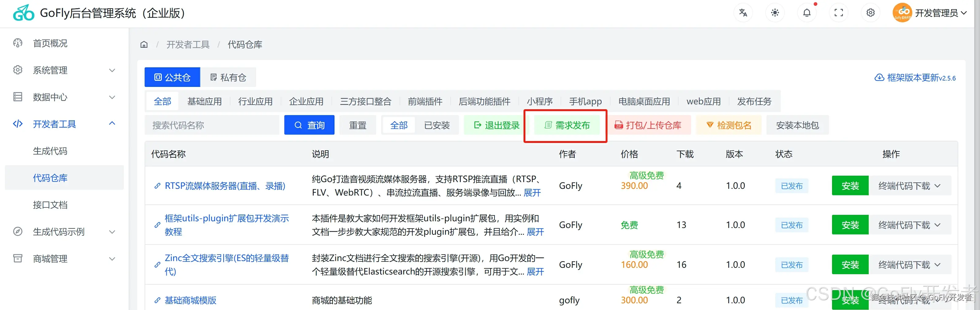The width and height of the screenshot is (980, 310).
Task: Switch to the 私有仓 tab
Action: pos(228,77)
